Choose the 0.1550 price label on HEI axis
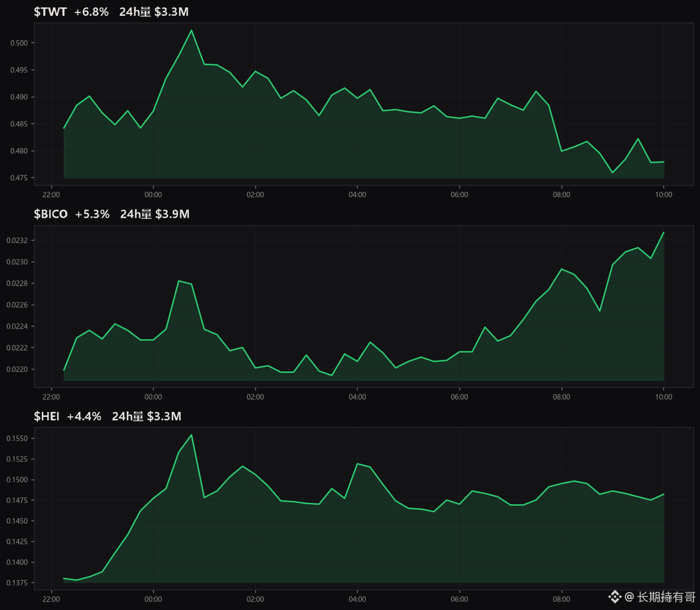Screen dimensions: 700x610 [x=17, y=439]
